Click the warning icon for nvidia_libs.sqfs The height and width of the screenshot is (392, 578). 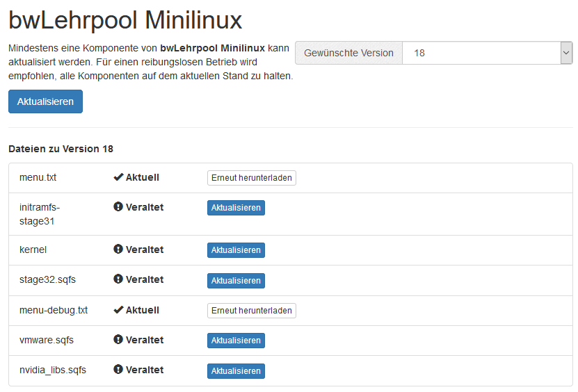pyautogui.click(x=118, y=370)
